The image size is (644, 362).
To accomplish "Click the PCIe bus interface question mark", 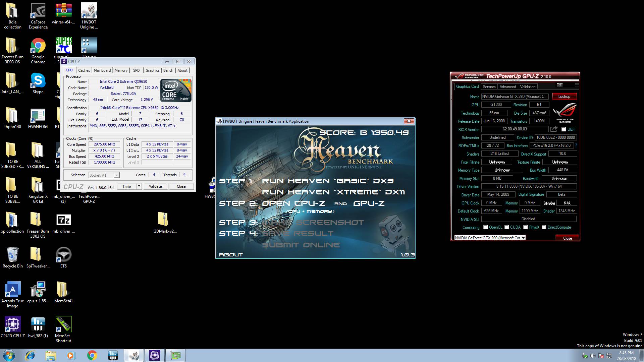I will pos(576,145).
